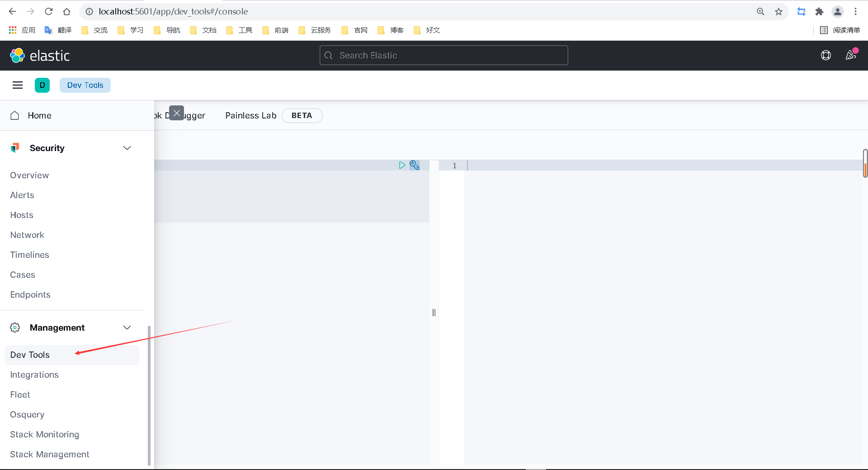The width and height of the screenshot is (868, 470).
Task: Open Security Alerts
Action: click(x=22, y=195)
